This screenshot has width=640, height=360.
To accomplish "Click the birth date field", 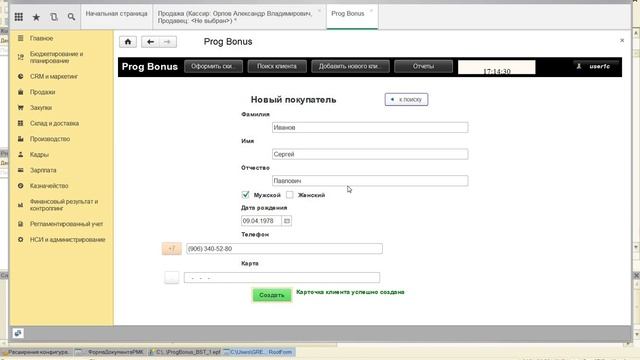I will [261, 221].
